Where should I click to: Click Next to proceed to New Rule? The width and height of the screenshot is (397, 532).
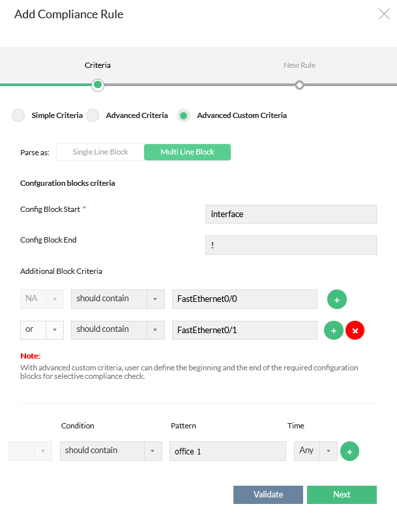pyautogui.click(x=342, y=494)
